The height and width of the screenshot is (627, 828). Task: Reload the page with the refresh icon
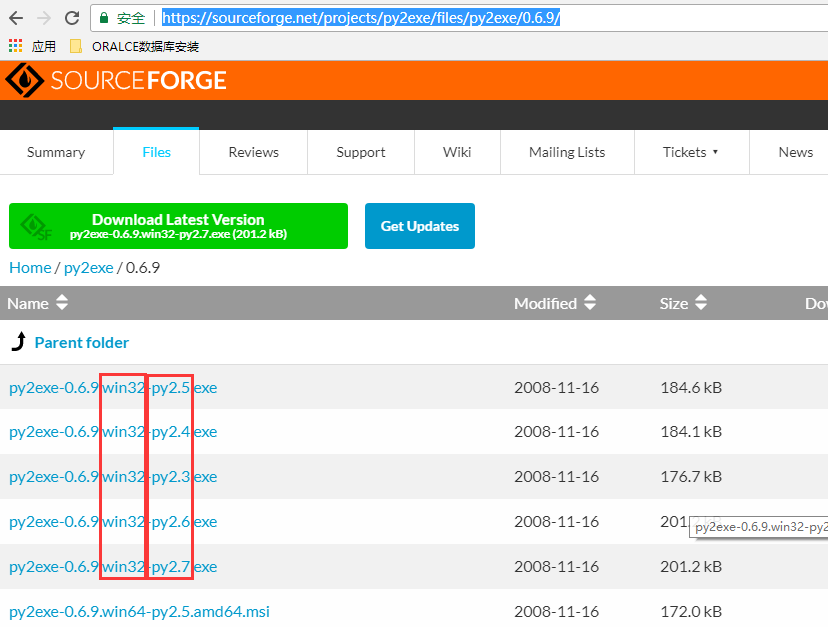(72, 18)
